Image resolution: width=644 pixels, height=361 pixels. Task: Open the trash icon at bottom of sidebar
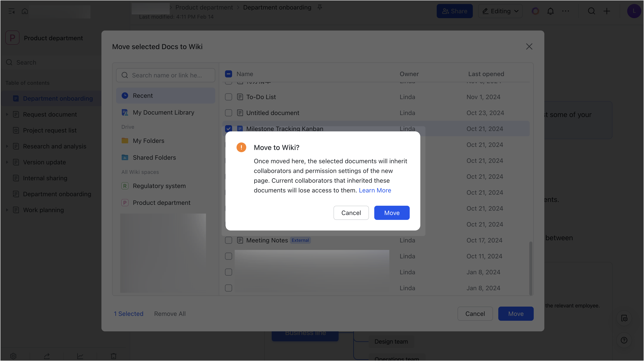pyautogui.click(x=114, y=356)
